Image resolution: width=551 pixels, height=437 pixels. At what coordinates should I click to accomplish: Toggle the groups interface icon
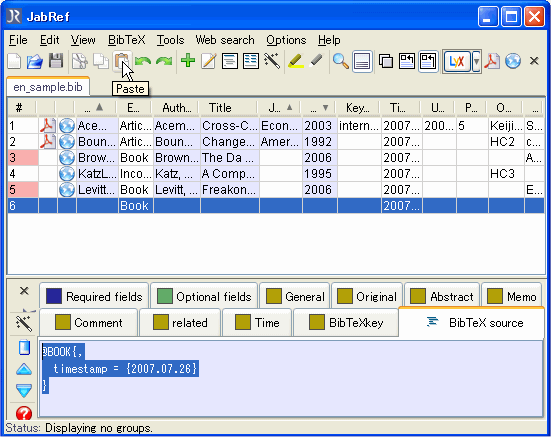click(x=386, y=61)
